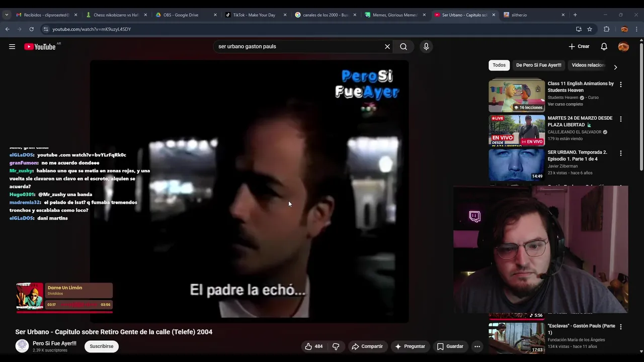The width and height of the screenshot is (644, 362).
Task: Save the video with Guardar
Action: (x=450, y=346)
